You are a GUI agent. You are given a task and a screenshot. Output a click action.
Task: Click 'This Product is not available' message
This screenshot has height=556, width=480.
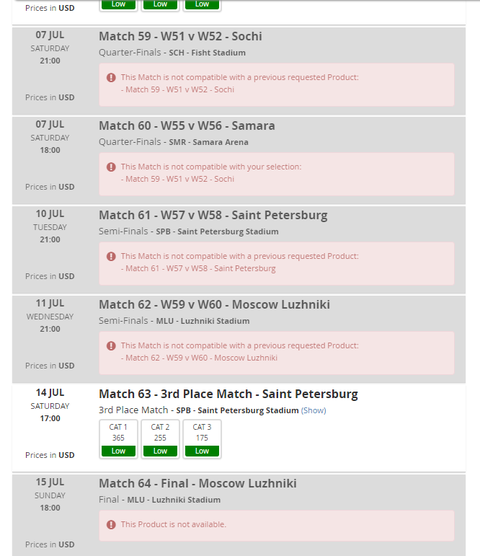pos(173,524)
